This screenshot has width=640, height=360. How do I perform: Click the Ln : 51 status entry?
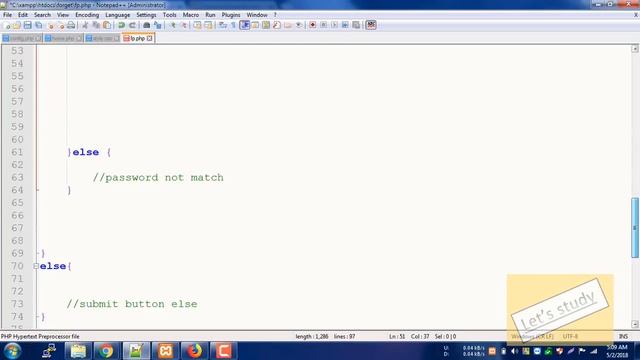point(397,337)
